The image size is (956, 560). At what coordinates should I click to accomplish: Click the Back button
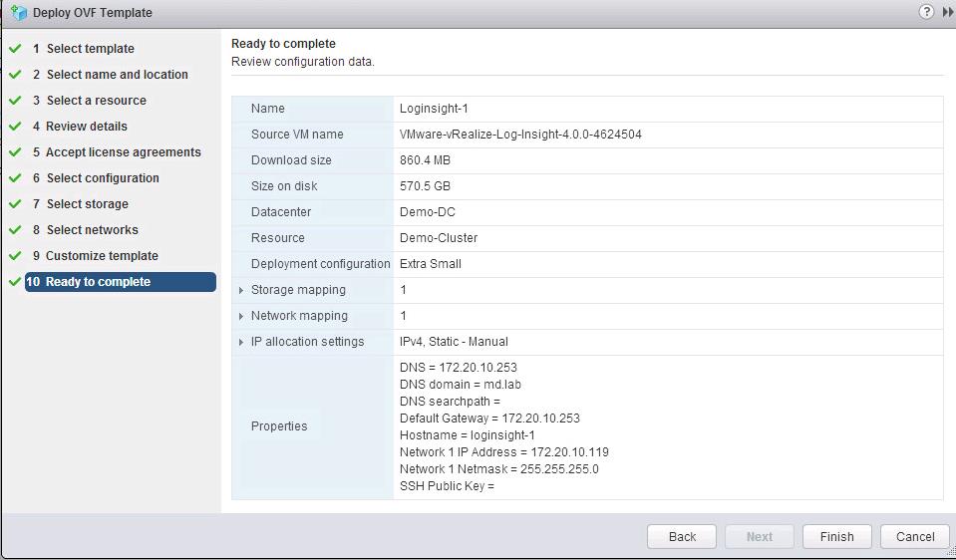tap(682, 536)
